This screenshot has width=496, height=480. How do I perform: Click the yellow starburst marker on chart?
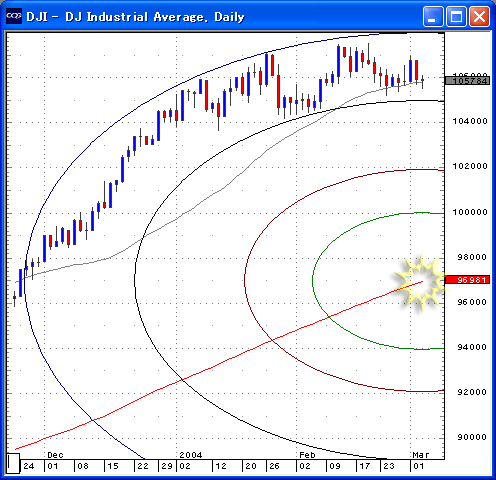pyautogui.click(x=421, y=282)
